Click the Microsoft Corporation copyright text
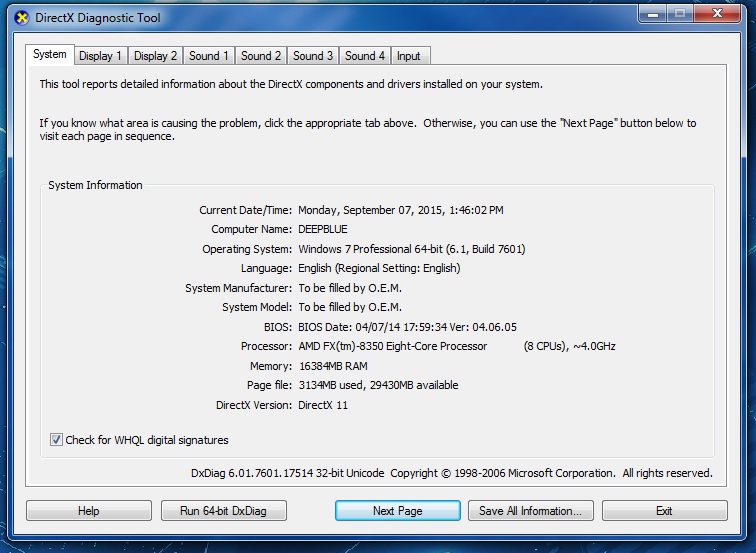Viewport: 756px width, 553px height. point(551,473)
